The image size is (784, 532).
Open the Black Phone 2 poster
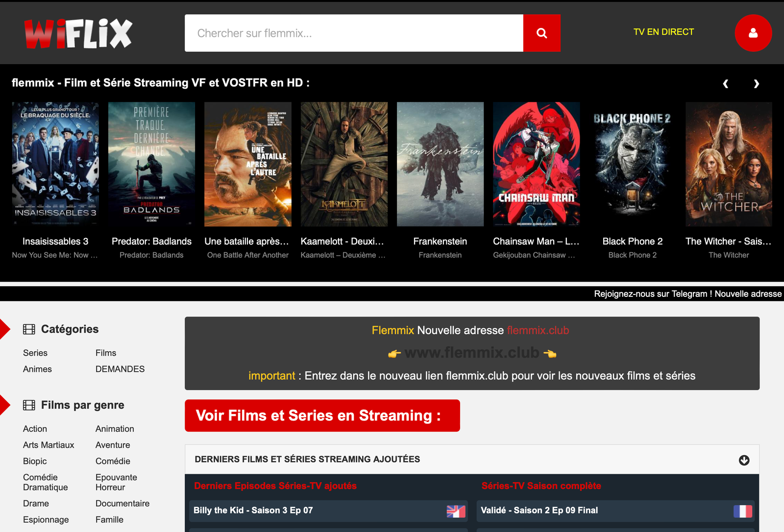632,164
